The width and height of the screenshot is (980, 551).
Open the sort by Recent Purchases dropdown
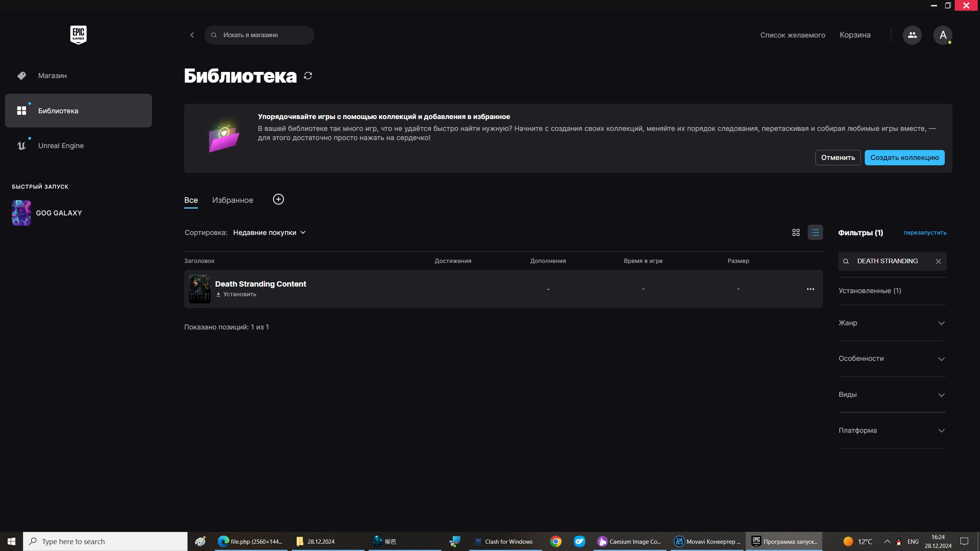[269, 233]
